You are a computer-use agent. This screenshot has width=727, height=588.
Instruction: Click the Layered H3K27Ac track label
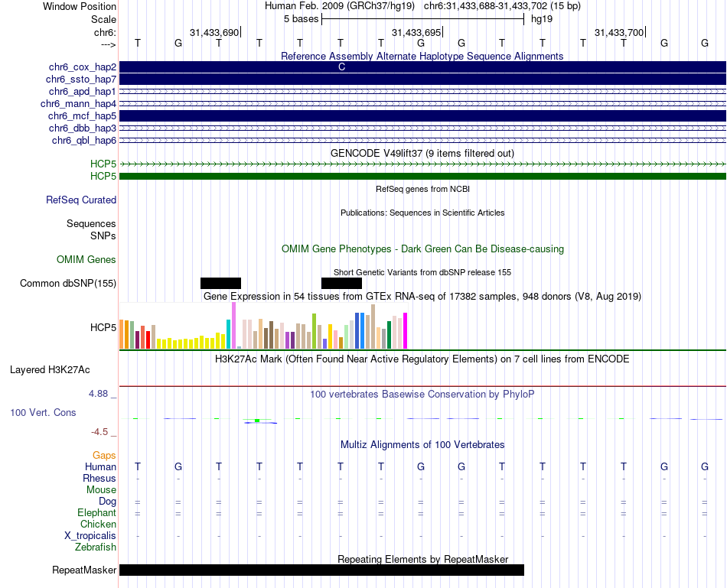tap(50, 370)
